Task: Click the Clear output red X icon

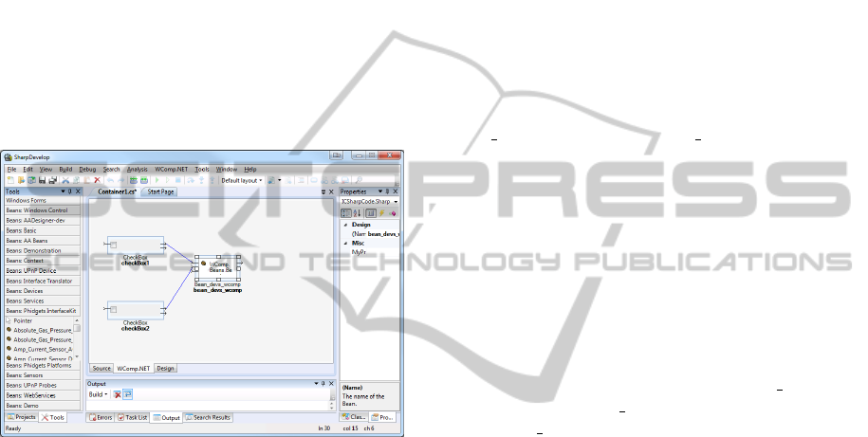Action: (x=118, y=393)
